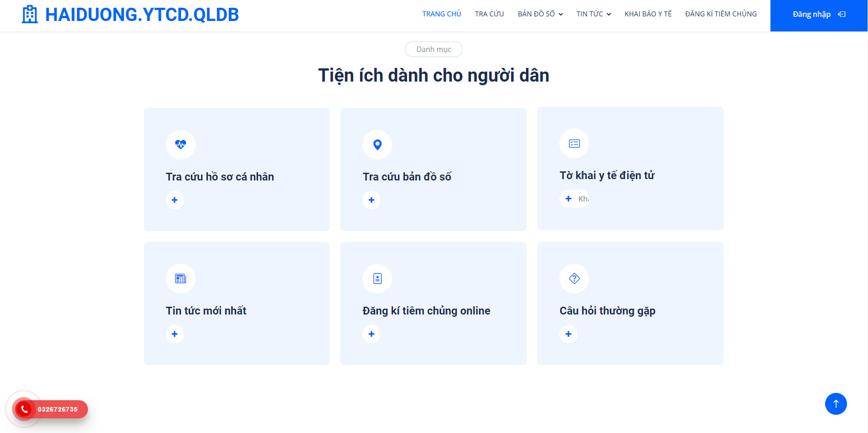Click the hospital building logo icon
Screen dimensions: 868x433
pyautogui.click(x=30, y=15)
